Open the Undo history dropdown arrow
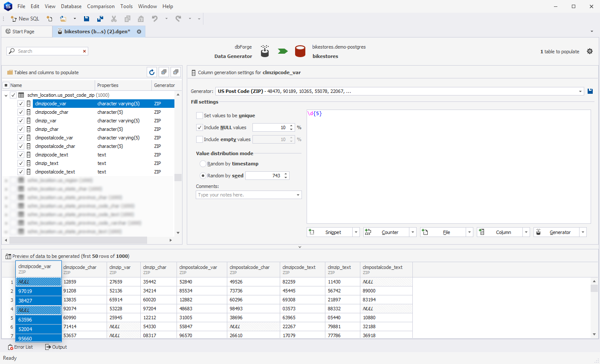 click(166, 19)
